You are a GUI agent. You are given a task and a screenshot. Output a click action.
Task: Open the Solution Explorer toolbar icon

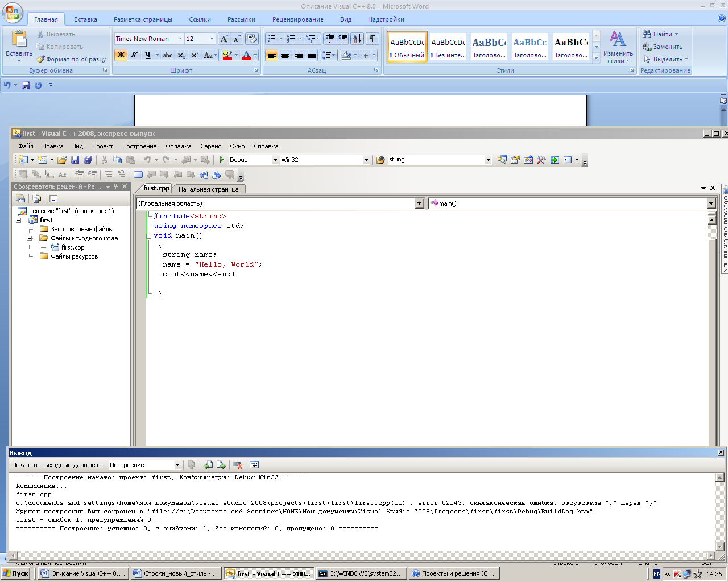pyautogui.click(x=502, y=160)
